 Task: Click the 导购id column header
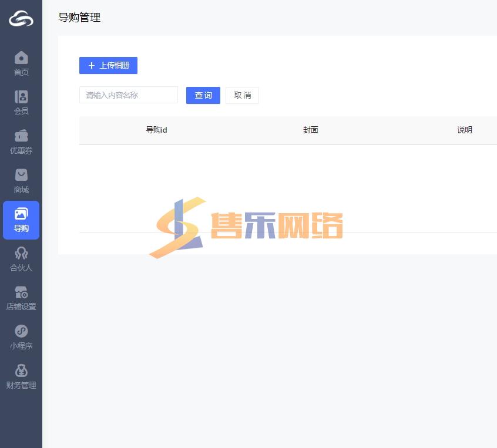(156, 130)
